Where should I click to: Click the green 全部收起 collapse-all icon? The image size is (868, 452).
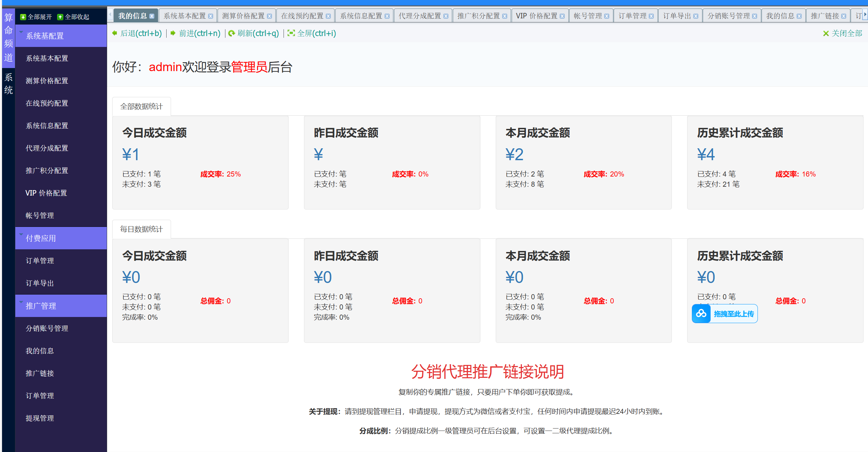[x=60, y=17]
